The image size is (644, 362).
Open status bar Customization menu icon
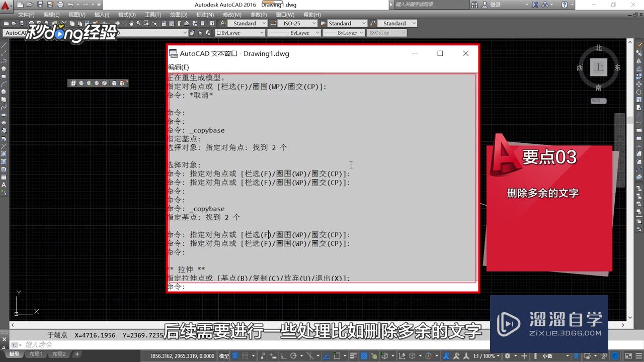pyautogui.click(x=639, y=356)
